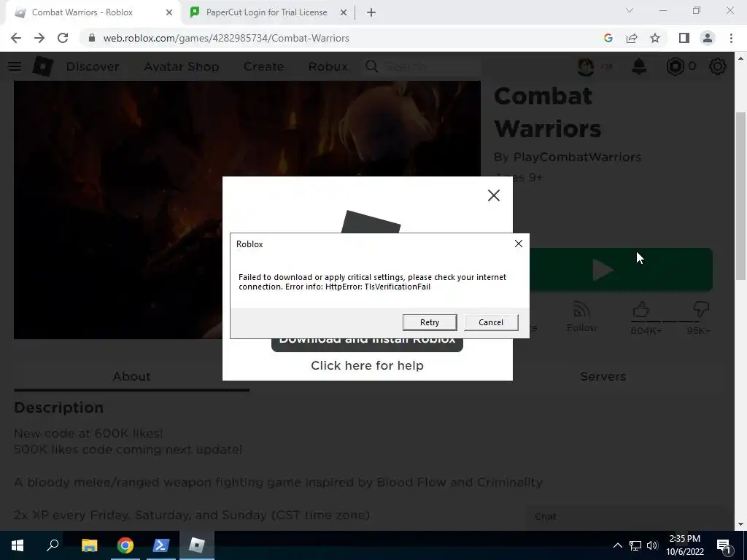Close the Roblox launch popup behind the dialog

(x=494, y=195)
